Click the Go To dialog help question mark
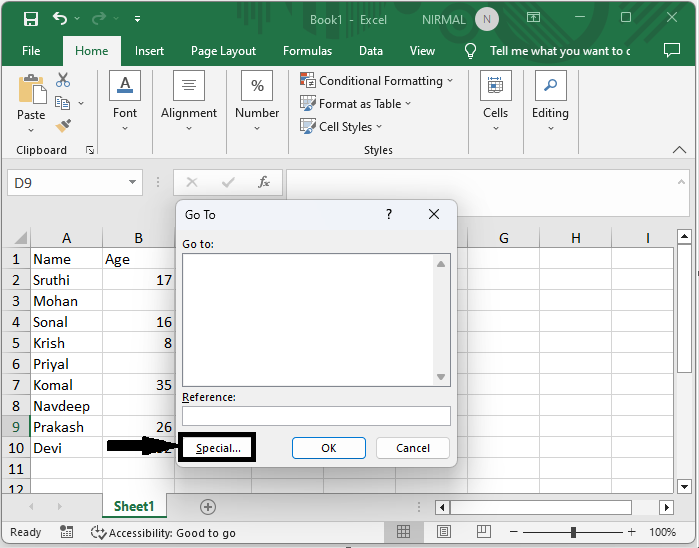Screen dimensions: 699x548 click(x=389, y=214)
